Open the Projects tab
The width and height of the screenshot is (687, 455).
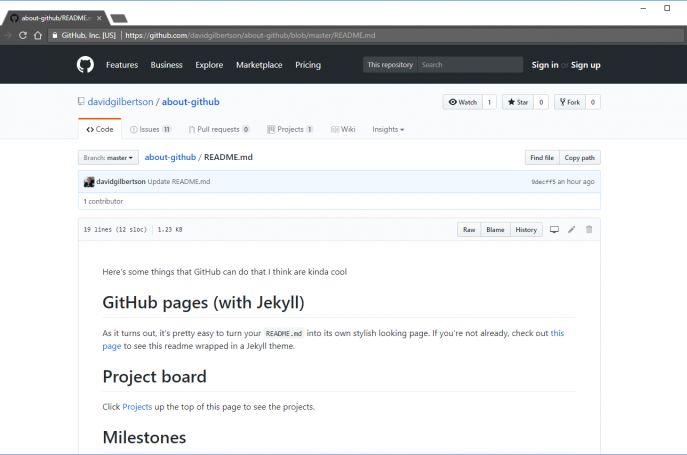[290, 129]
